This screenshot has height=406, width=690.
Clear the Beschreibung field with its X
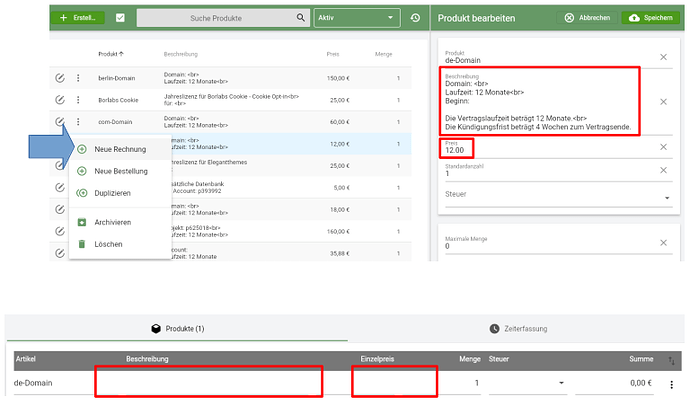point(664,102)
